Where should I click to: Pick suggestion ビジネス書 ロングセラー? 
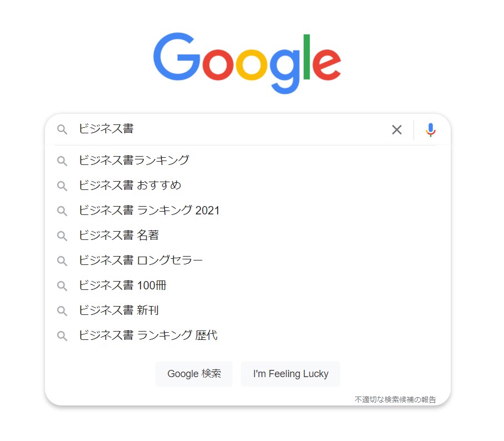coord(248,260)
